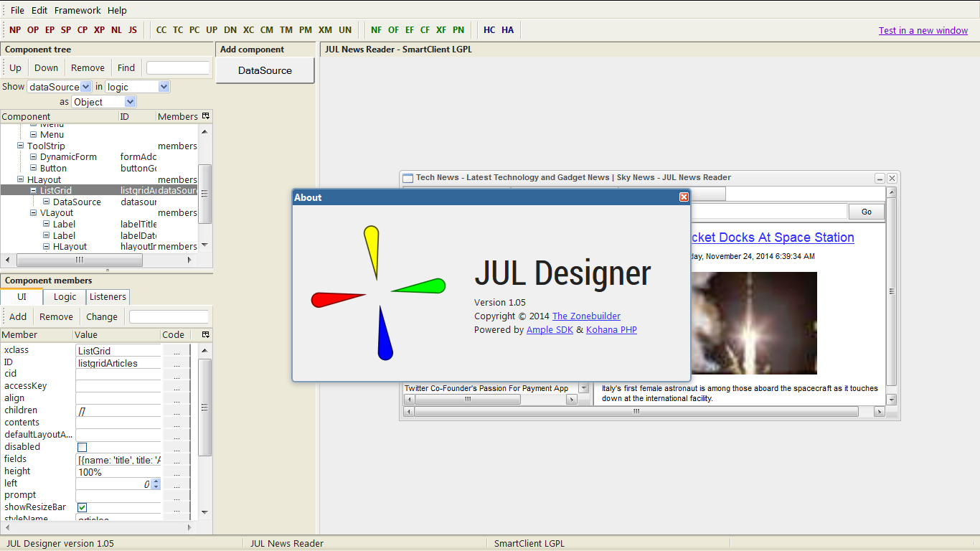
Task: Increment or decrement the left value stepper
Action: pyautogui.click(x=156, y=484)
